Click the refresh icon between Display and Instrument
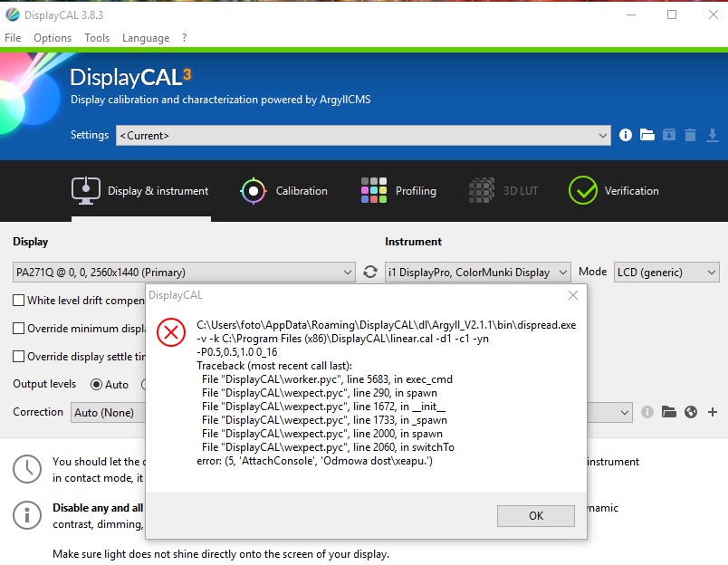Image resolution: width=728 pixels, height=565 pixels. [369, 272]
